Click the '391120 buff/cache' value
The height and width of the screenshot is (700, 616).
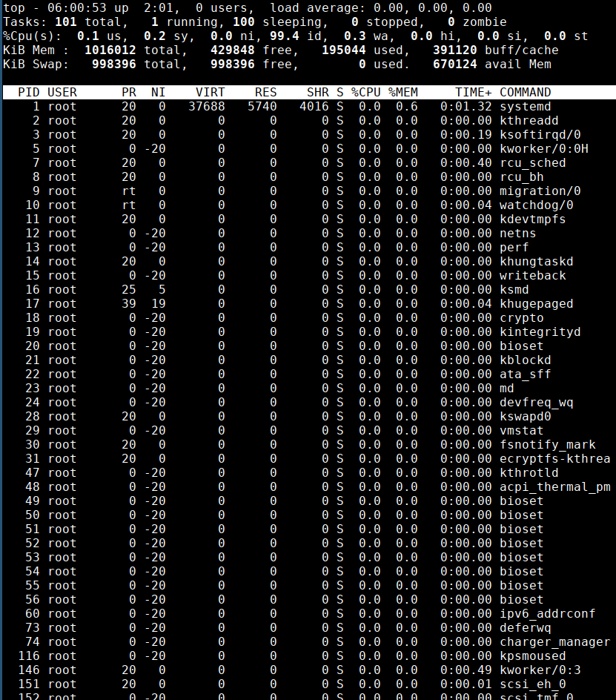495,50
